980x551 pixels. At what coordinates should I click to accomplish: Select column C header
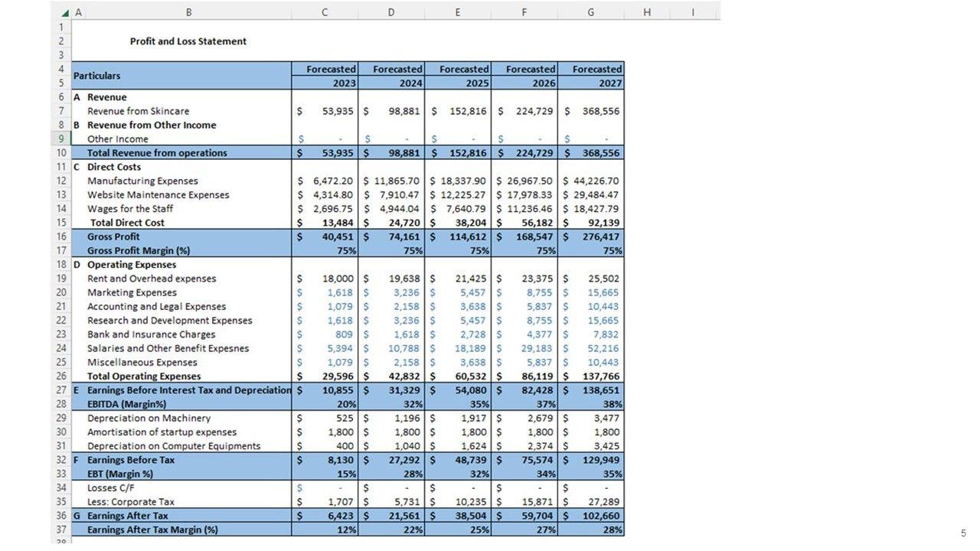click(325, 12)
